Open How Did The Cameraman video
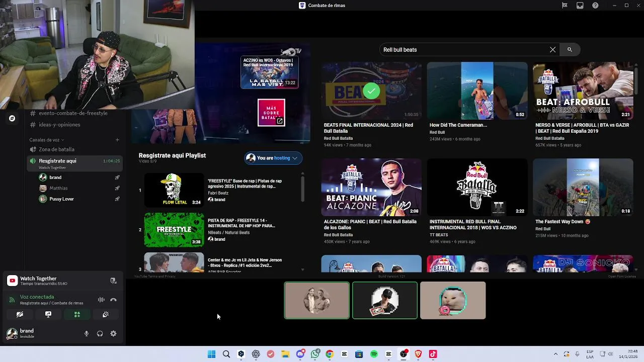The image size is (644, 362). click(x=477, y=90)
